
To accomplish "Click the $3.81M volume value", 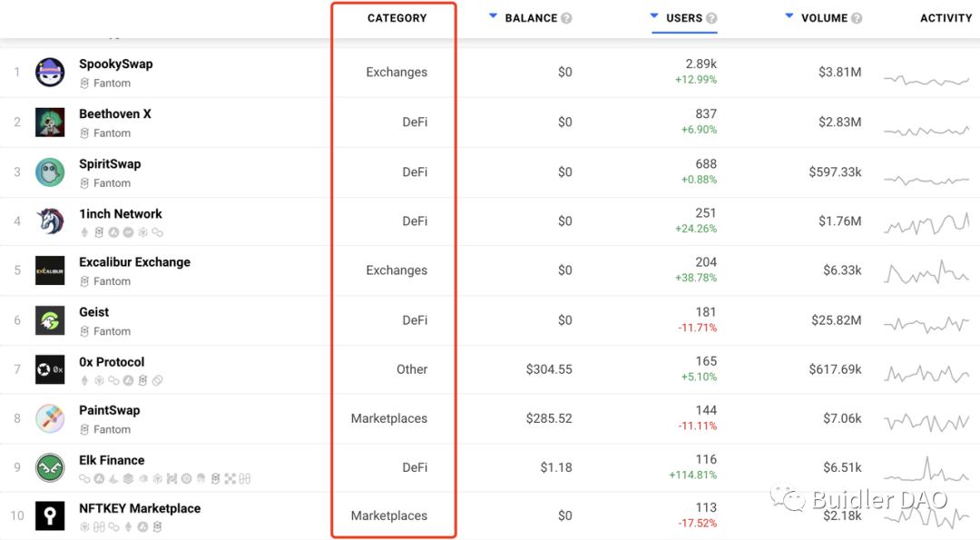I will click(840, 73).
